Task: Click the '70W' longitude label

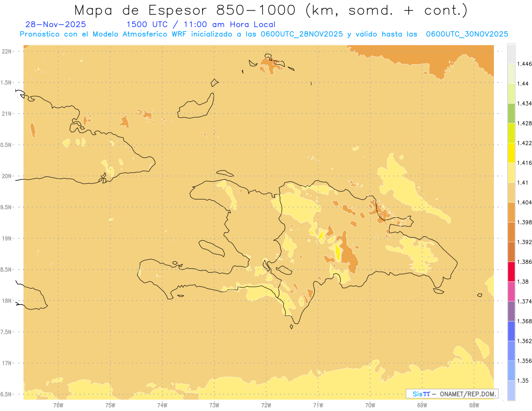Action: pos(370,405)
